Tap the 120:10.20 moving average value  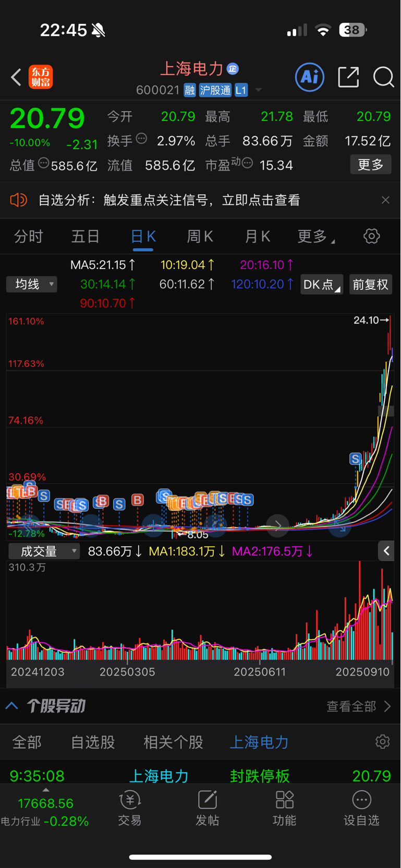pos(262,284)
